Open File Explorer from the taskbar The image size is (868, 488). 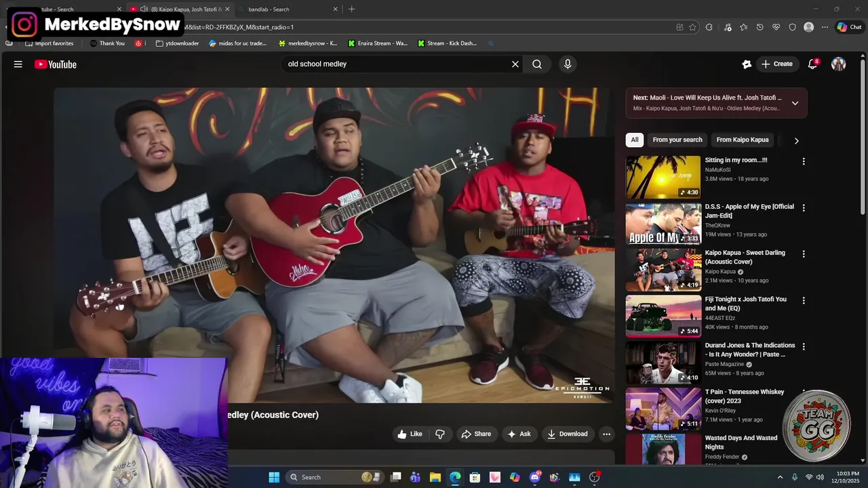435,477
